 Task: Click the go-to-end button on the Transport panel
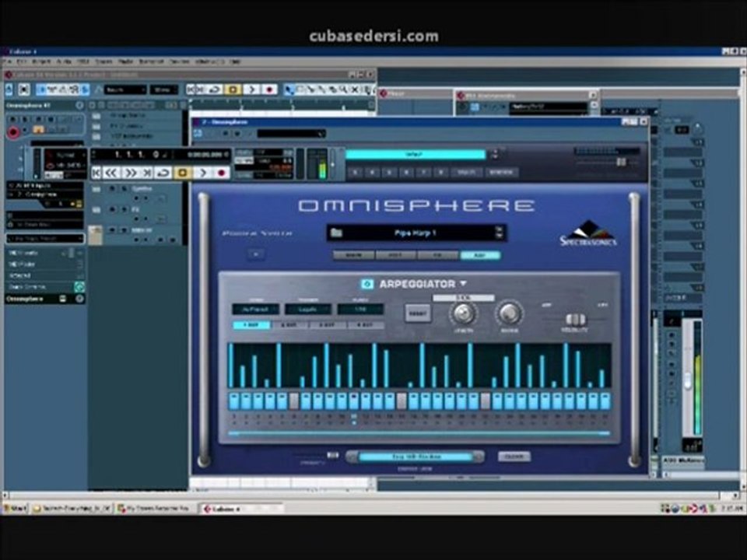pos(147,173)
